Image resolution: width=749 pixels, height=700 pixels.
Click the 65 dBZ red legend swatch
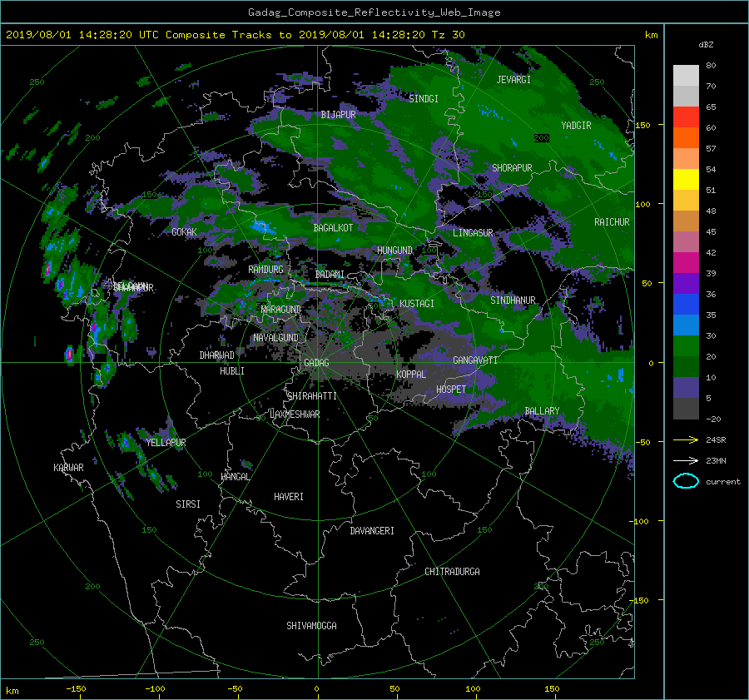pyautogui.click(x=686, y=117)
